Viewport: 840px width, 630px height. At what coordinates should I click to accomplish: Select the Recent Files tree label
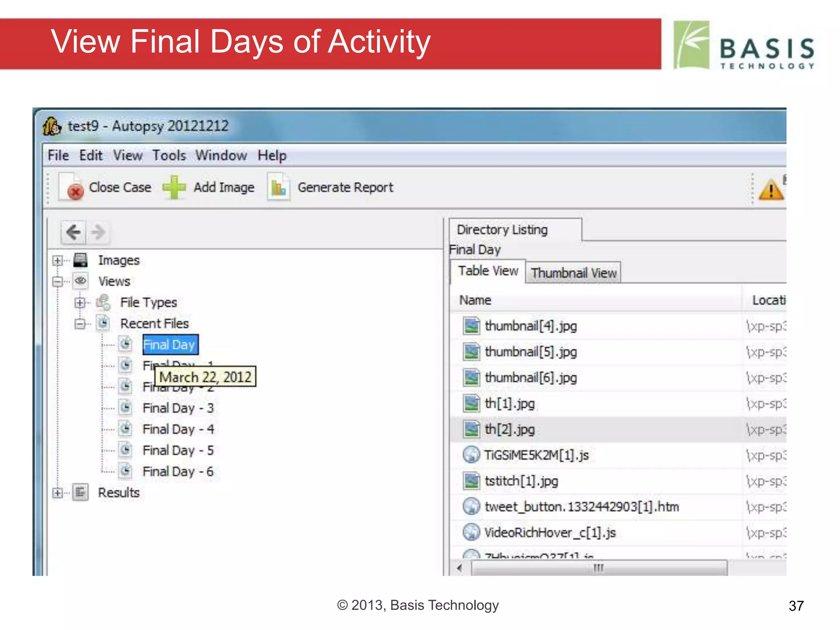pos(155,324)
